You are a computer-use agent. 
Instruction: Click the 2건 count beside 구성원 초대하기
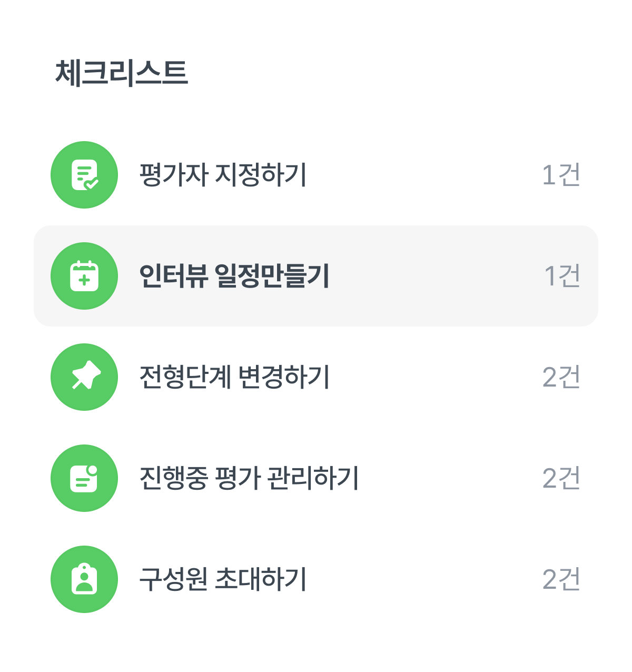(561, 579)
